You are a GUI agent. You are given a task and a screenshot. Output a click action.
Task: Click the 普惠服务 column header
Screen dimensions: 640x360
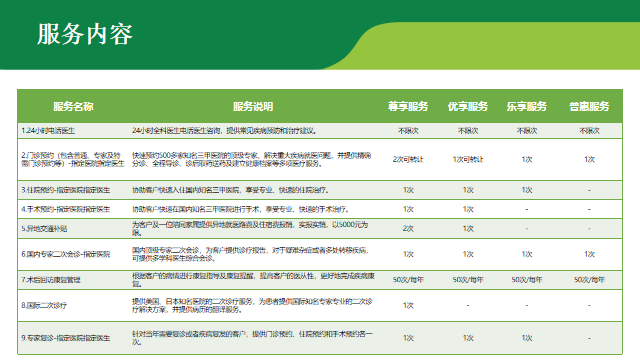coord(589,107)
